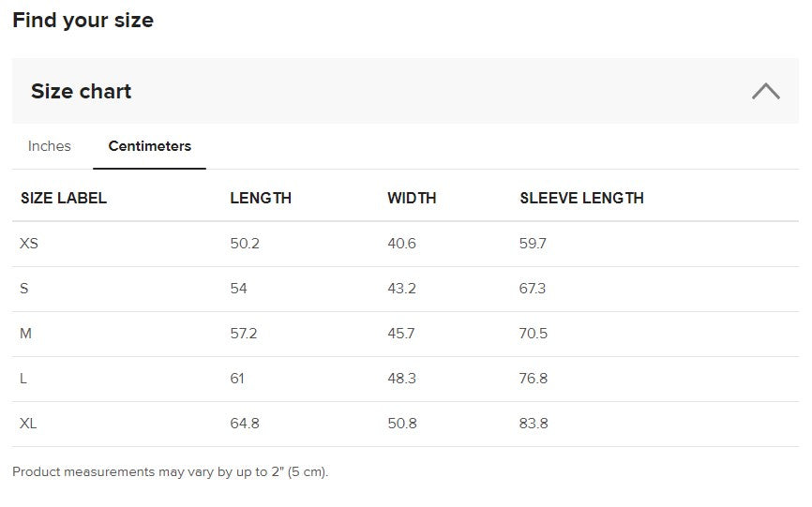812x507 pixels.
Task: Click the SLEEVE LENGTH column header
Action: pyautogui.click(x=581, y=198)
